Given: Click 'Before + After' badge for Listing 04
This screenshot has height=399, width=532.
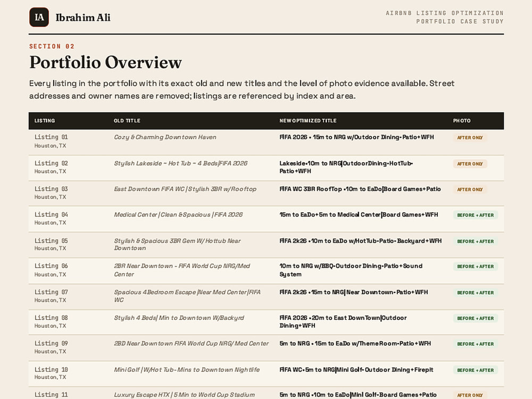Looking at the screenshot, I should click(x=475, y=215).
